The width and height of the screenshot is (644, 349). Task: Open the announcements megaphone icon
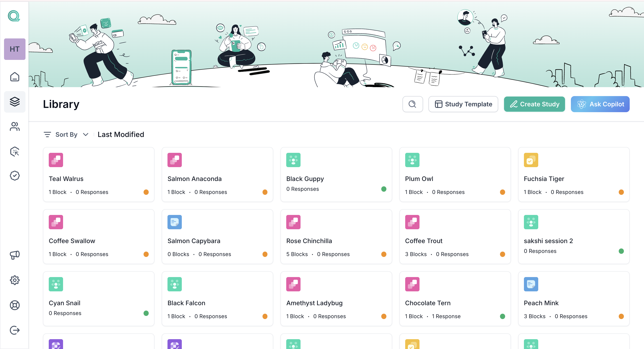pos(15,255)
